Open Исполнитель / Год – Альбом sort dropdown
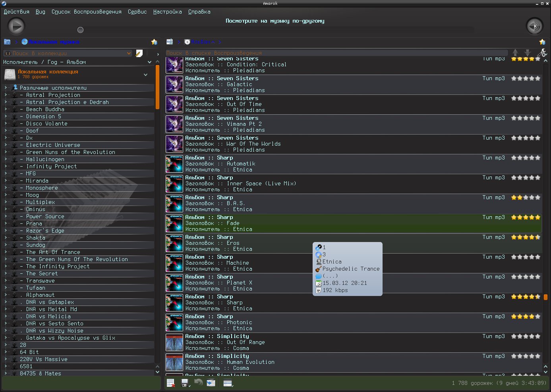 pyautogui.click(x=149, y=62)
